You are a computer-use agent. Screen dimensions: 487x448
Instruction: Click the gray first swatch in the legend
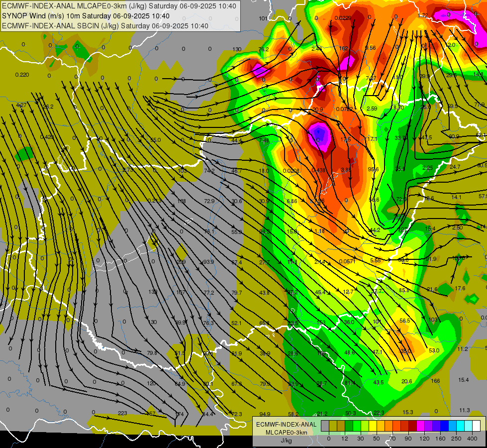325,426
